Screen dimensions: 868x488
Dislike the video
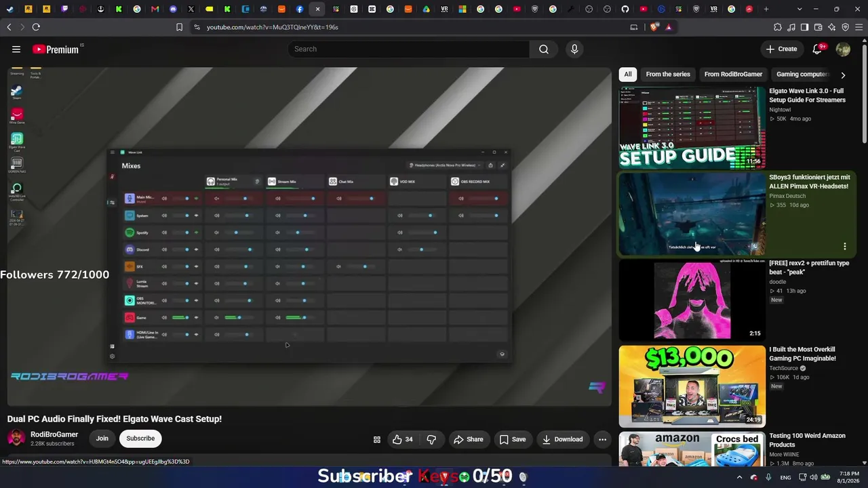[x=431, y=439]
